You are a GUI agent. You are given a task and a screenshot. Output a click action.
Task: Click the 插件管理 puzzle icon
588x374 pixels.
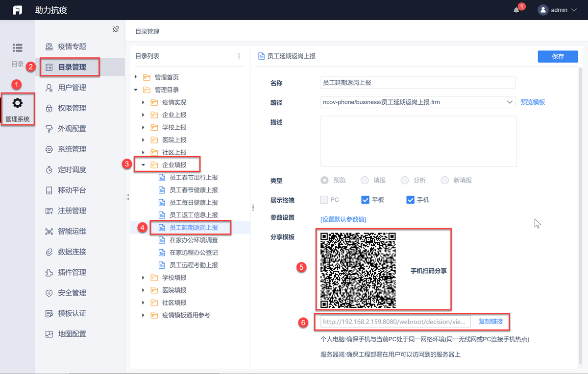point(49,272)
